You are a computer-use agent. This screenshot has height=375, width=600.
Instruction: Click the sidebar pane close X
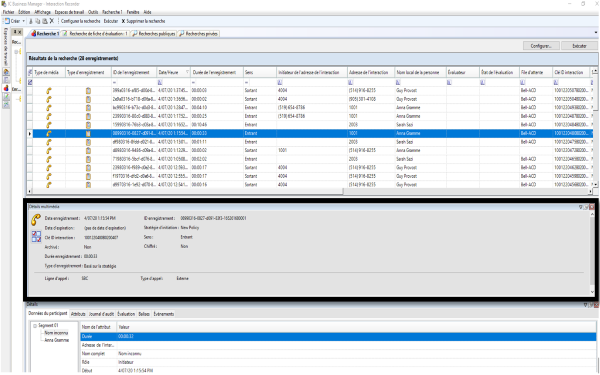pyautogui.click(x=20, y=32)
